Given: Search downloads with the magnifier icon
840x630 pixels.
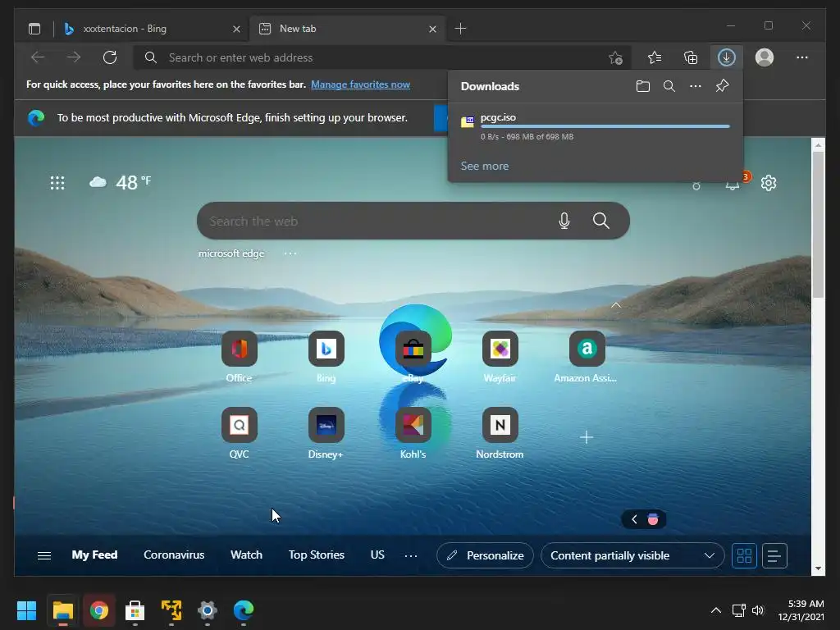Looking at the screenshot, I should (x=669, y=86).
